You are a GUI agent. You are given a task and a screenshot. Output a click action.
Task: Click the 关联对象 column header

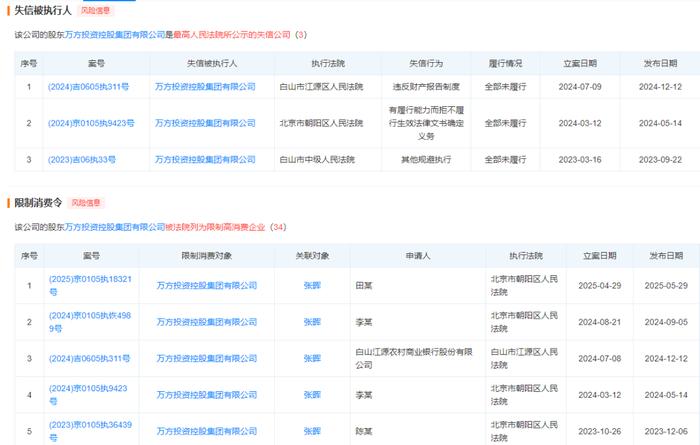pos(312,256)
